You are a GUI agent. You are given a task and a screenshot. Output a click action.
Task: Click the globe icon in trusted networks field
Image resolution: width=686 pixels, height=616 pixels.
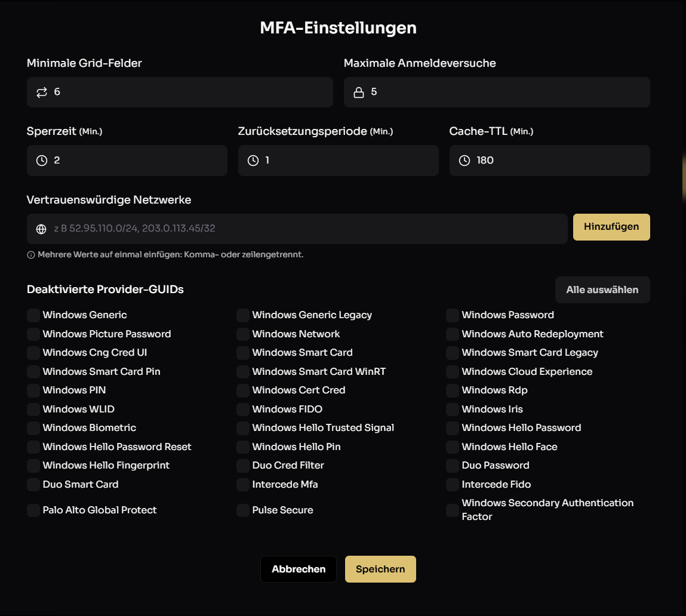pyautogui.click(x=41, y=229)
